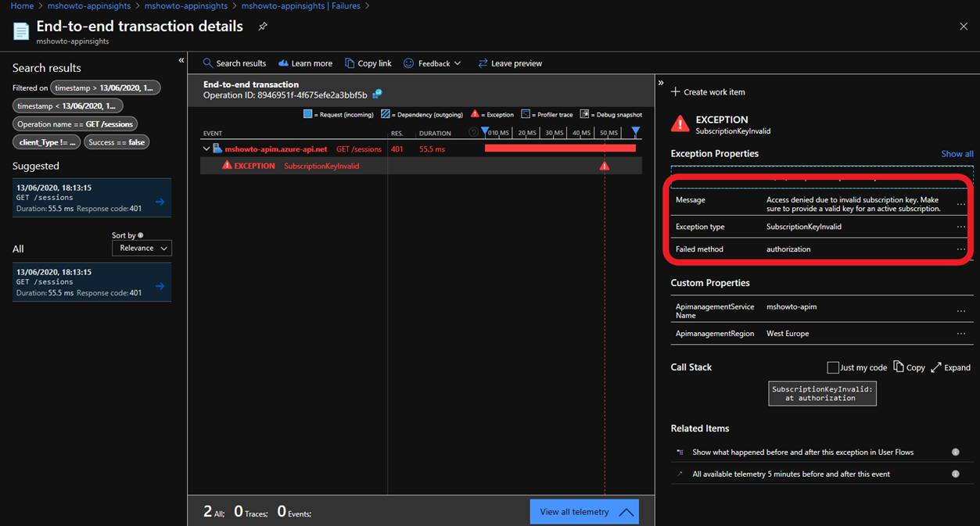This screenshot has width=980, height=526.
Task: Expand the View all telemetry panel
Action: pyautogui.click(x=584, y=512)
